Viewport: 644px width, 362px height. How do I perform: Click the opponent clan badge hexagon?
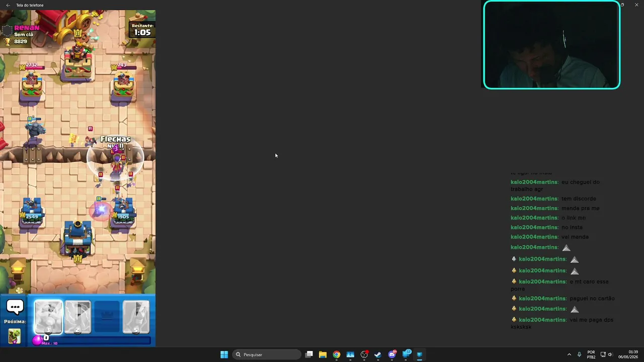[7, 31]
